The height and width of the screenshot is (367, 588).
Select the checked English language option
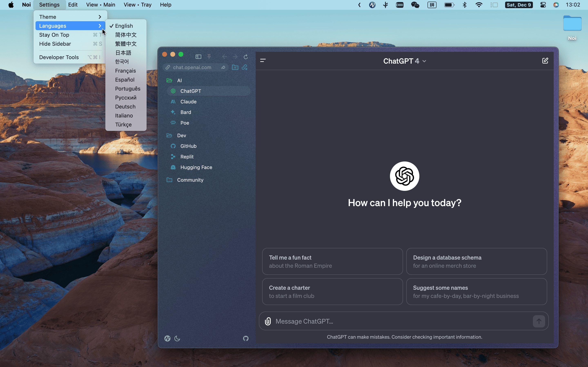[x=124, y=26]
